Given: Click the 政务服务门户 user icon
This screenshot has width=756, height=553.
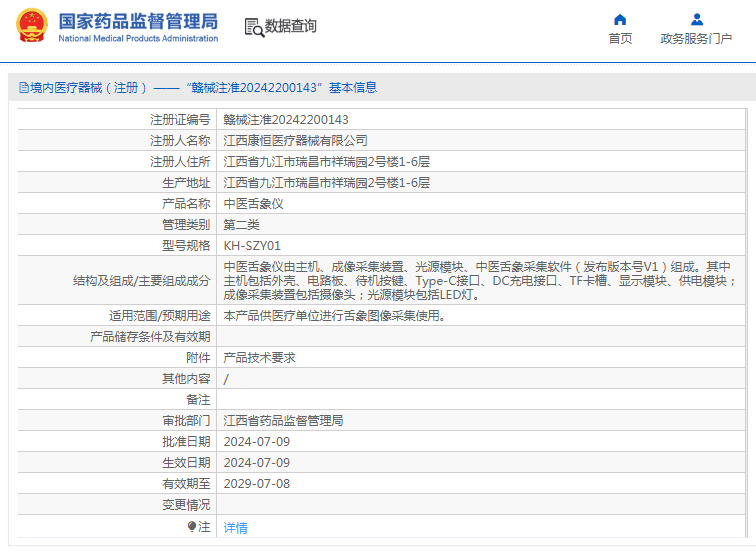Looking at the screenshot, I should [697, 19].
